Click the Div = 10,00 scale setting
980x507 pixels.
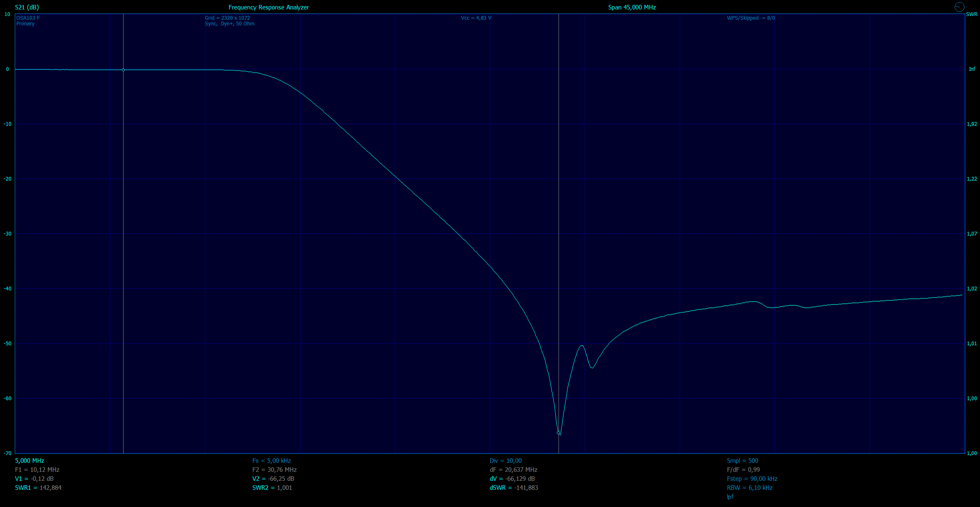(505, 461)
